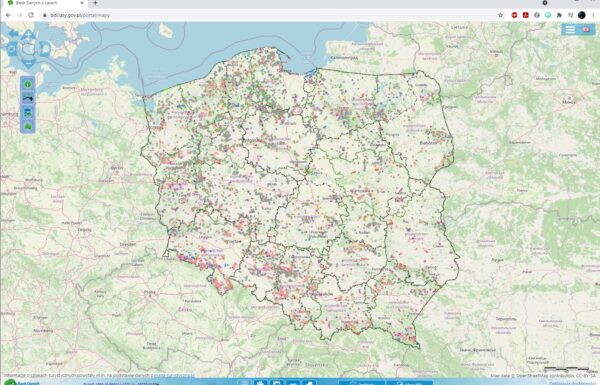Click the browser address bar
This screenshot has width=600, height=385.
click(x=268, y=15)
